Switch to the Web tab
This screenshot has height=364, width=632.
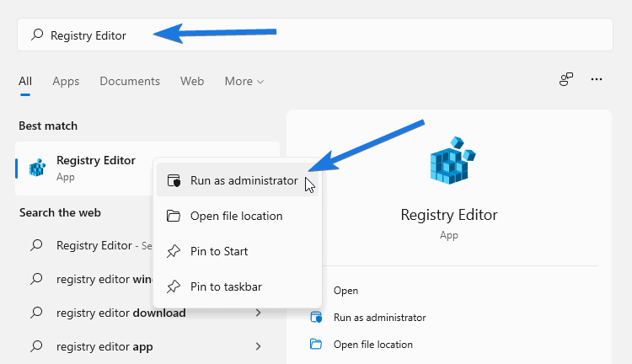click(x=192, y=82)
